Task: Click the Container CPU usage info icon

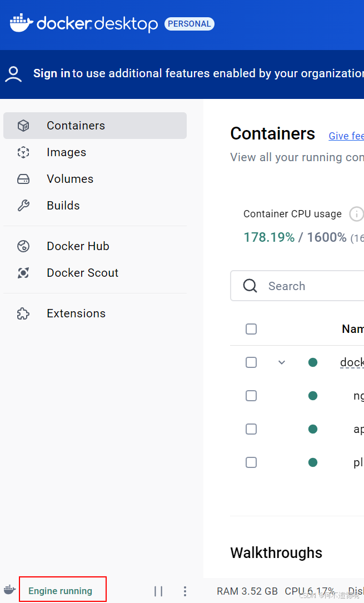Action: pos(356,214)
